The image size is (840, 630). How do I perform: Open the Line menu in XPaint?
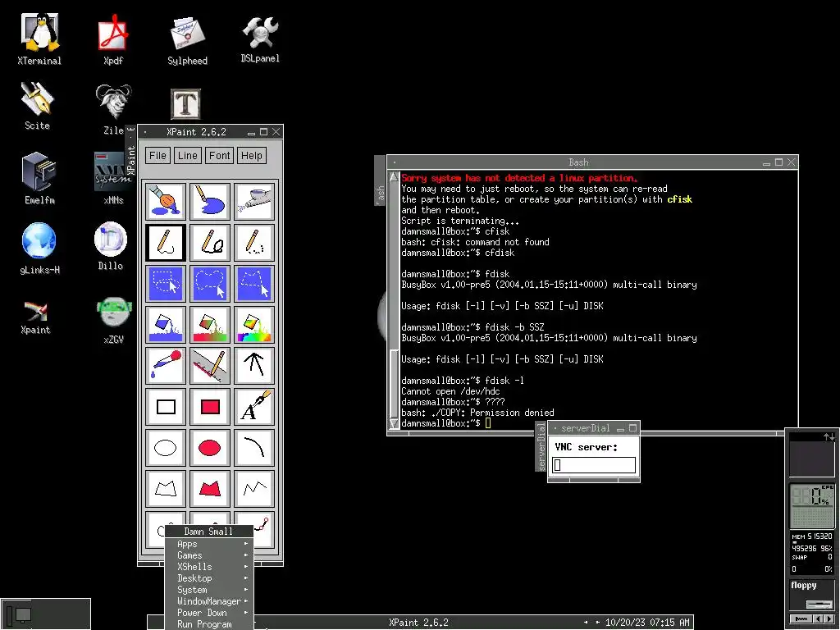[188, 155]
